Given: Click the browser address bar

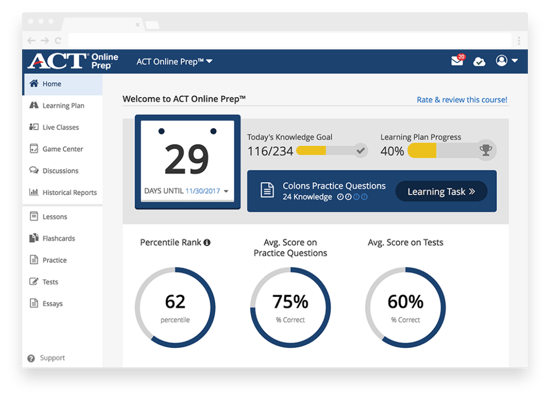Looking at the screenshot, I should 289,40.
